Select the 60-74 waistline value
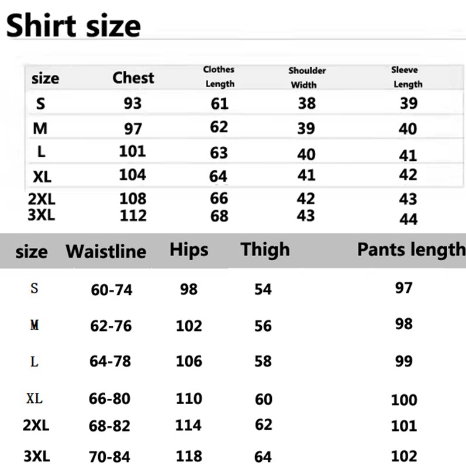This screenshot has width=466, height=476. pyautogui.click(x=111, y=289)
